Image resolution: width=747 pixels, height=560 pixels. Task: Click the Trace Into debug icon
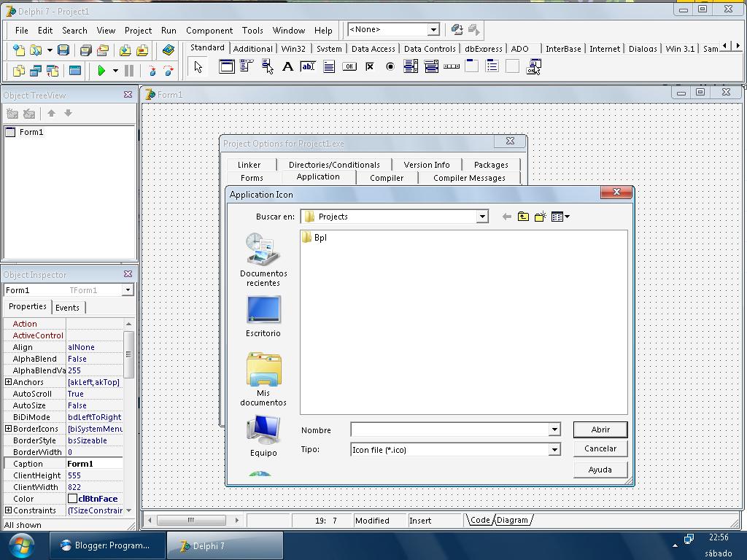click(x=152, y=71)
